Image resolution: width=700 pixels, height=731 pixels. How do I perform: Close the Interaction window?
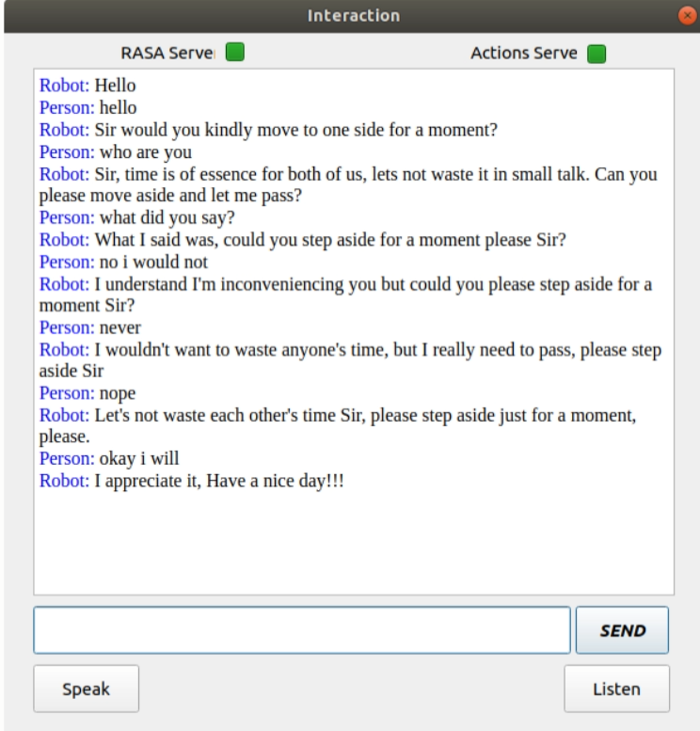687,15
